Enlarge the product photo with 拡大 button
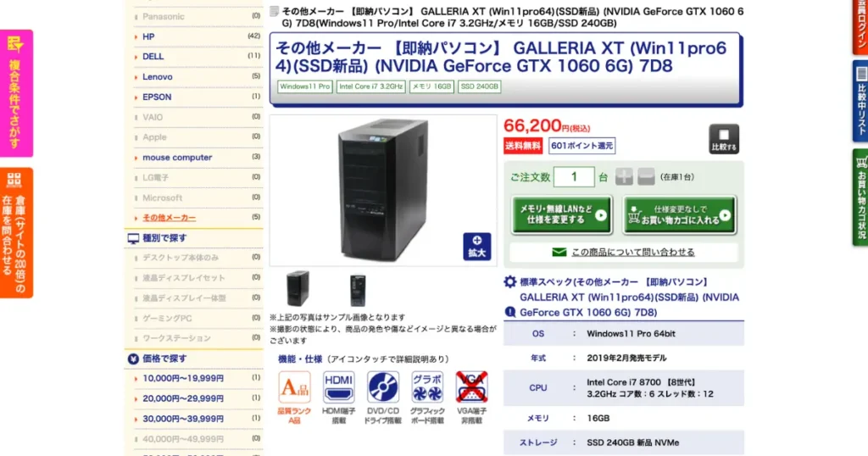This screenshot has height=456, width=868. pos(477,247)
